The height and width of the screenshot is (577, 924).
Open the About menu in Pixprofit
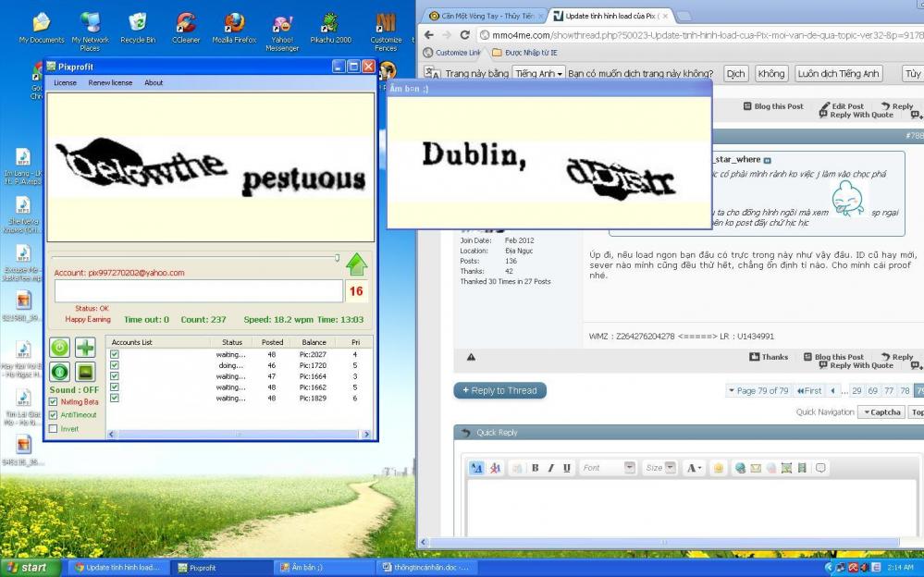click(154, 82)
